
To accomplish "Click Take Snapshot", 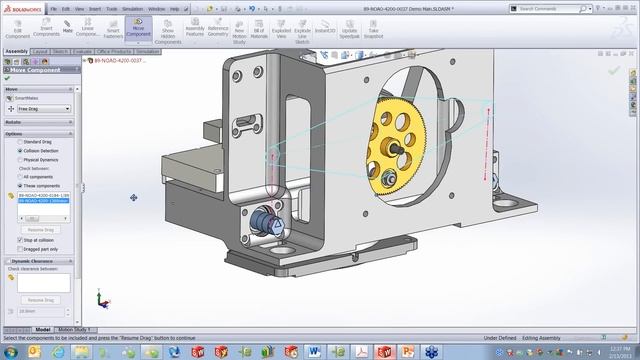I will tap(373, 29).
